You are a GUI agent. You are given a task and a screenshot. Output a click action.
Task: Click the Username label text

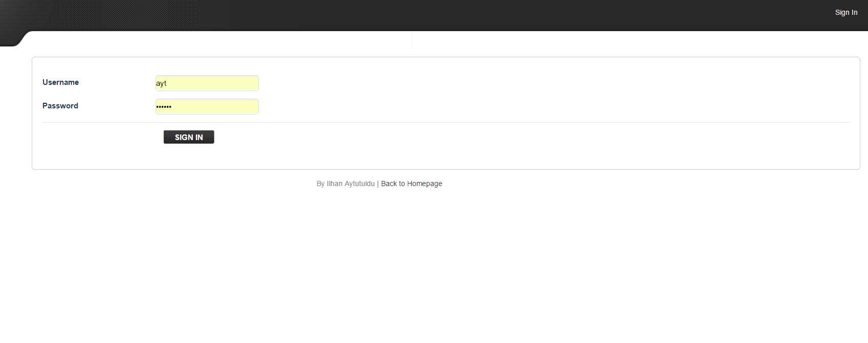tap(60, 82)
